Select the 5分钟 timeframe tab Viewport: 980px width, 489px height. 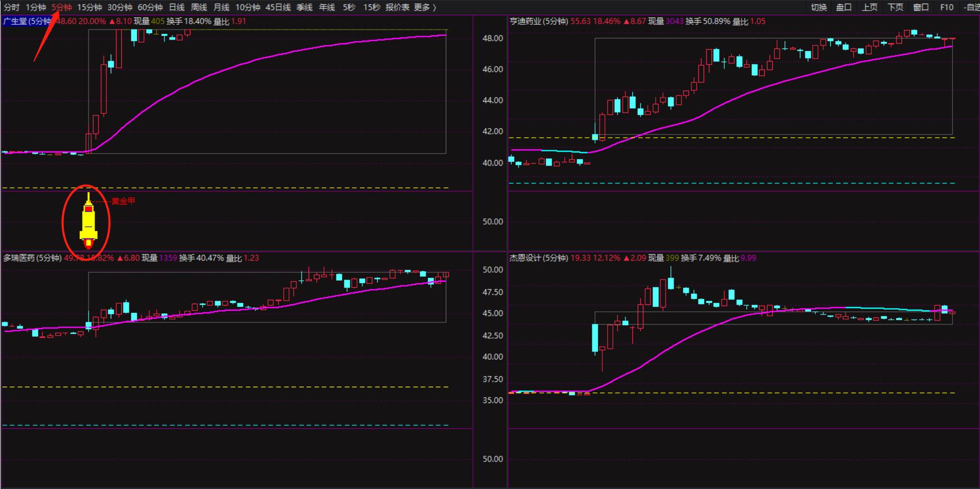(x=62, y=7)
